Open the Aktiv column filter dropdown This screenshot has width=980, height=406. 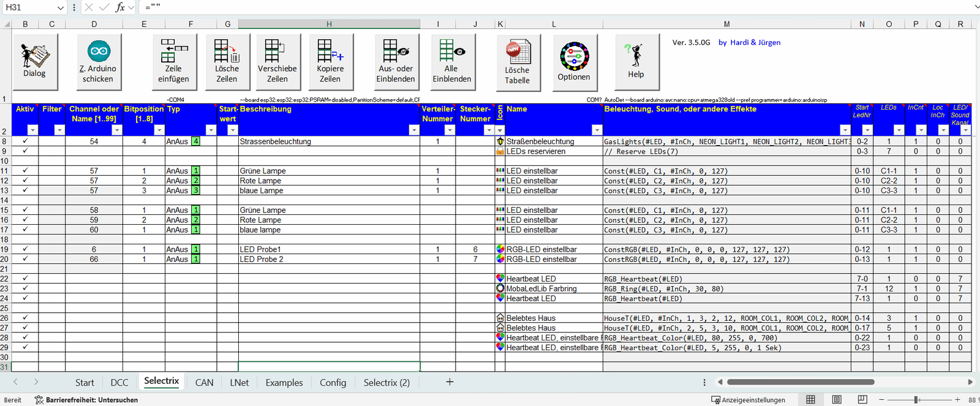point(32,130)
